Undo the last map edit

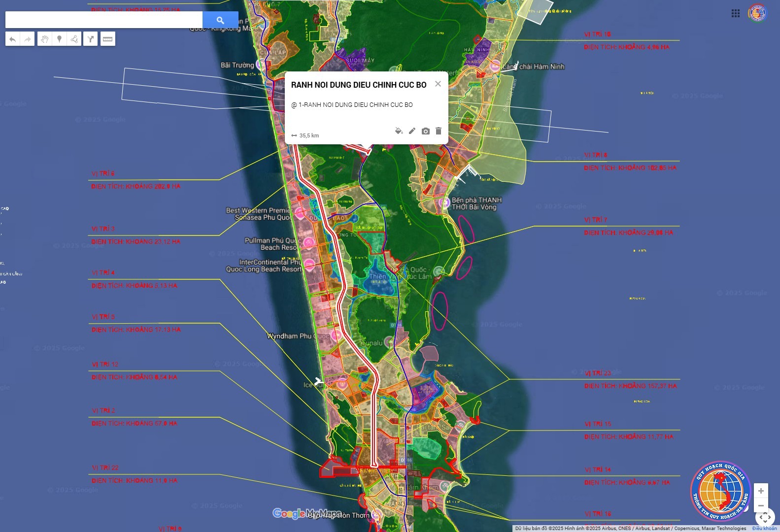13,39
